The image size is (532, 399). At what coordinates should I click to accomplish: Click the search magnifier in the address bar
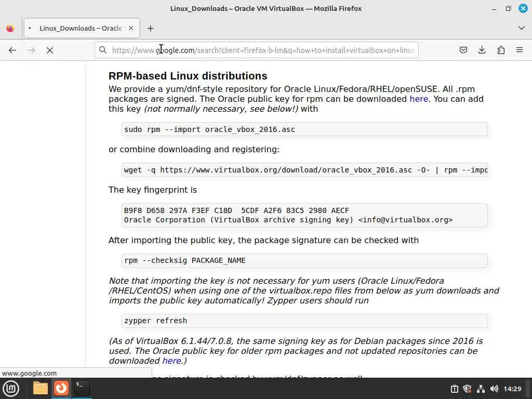click(x=103, y=50)
